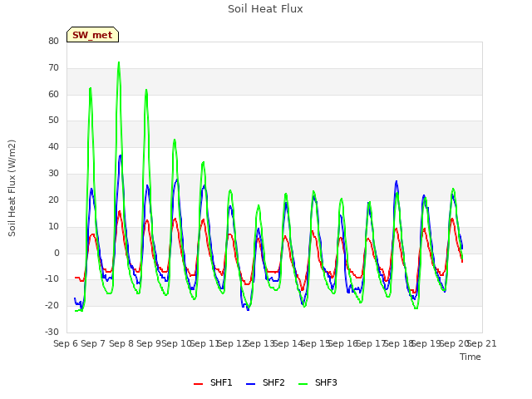The width and height of the screenshot is (532, 399).
Task: Click the Time axis title
Action: click(470, 357)
